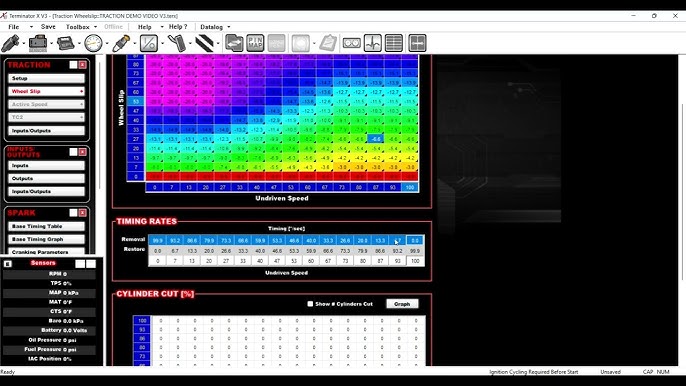
Task: Open the heartbeat graph view icon
Action: (373, 43)
